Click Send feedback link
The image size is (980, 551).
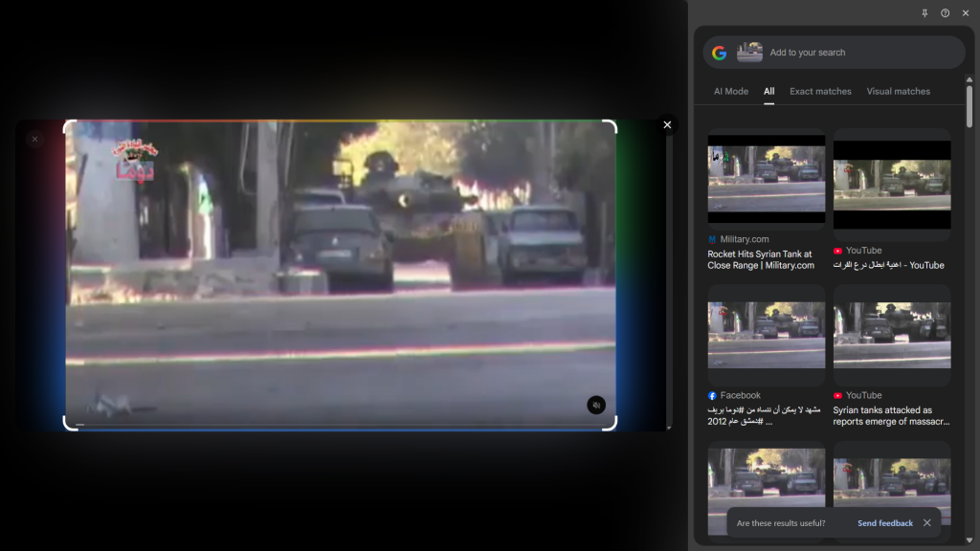coord(884,523)
